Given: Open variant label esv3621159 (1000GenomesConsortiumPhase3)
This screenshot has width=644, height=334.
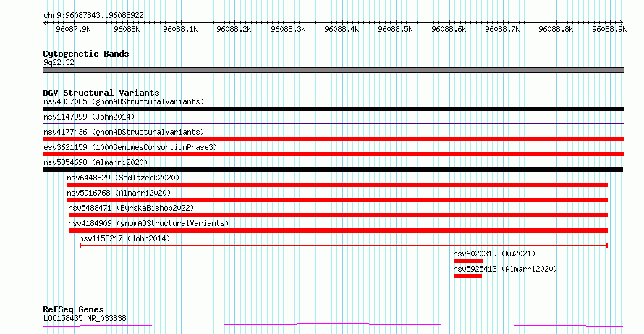Looking at the screenshot, I should (x=130, y=147).
